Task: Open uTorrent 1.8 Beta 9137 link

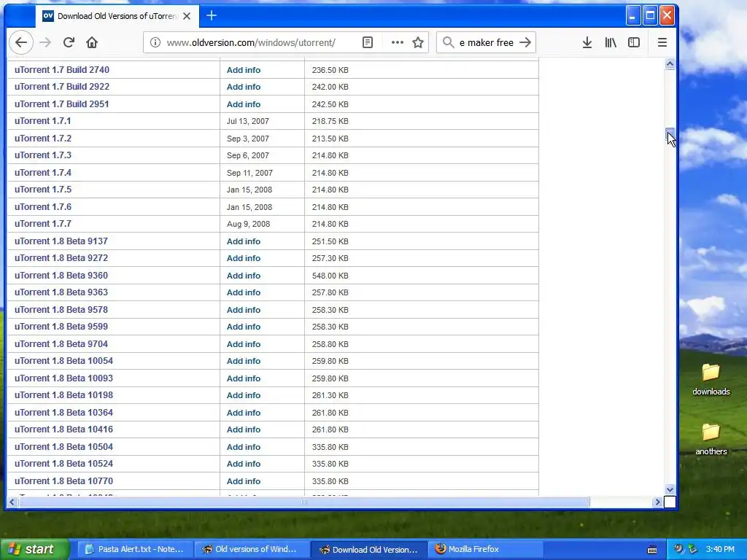Action: pyautogui.click(x=61, y=241)
